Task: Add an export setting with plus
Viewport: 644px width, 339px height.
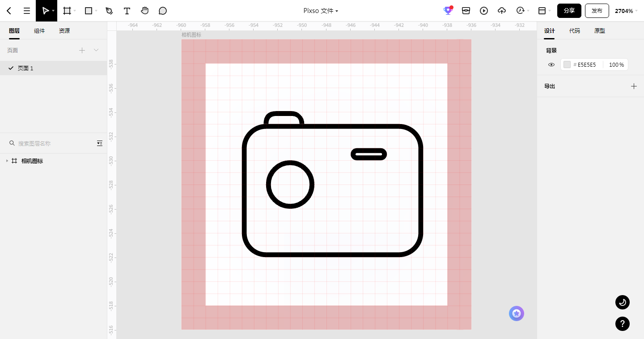Action: click(634, 86)
